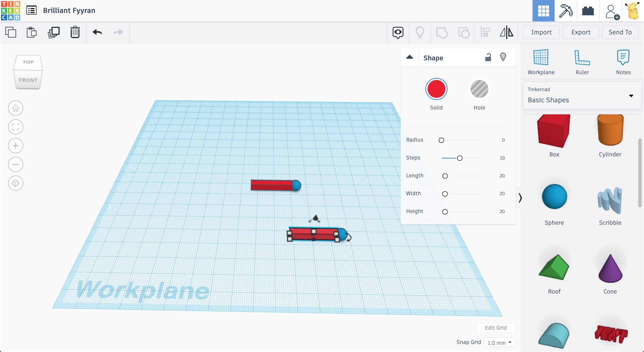Click the Steps slider handle
The image size is (644, 352).
pyautogui.click(x=460, y=158)
